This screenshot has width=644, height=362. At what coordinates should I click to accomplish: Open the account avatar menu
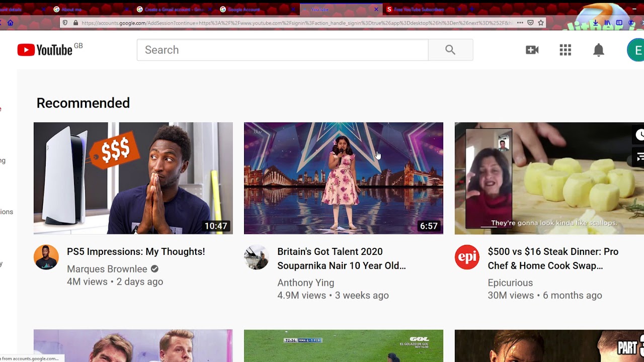coord(636,50)
